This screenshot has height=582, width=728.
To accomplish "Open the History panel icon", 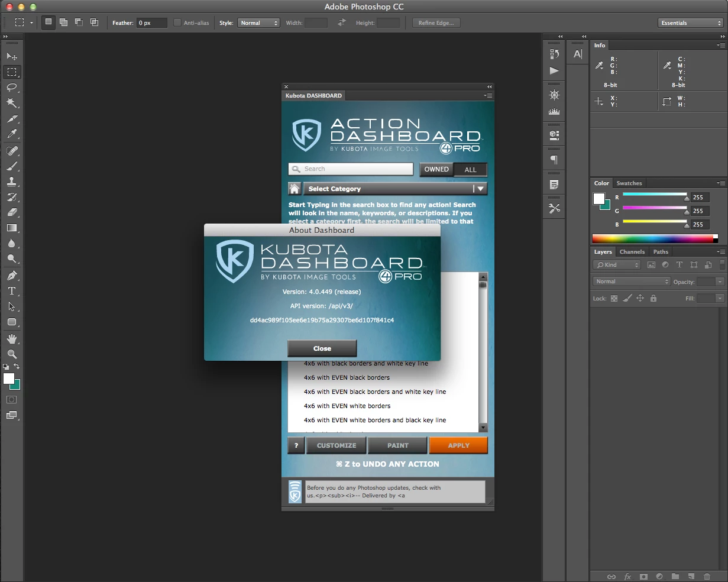I will tap(554, 54).
